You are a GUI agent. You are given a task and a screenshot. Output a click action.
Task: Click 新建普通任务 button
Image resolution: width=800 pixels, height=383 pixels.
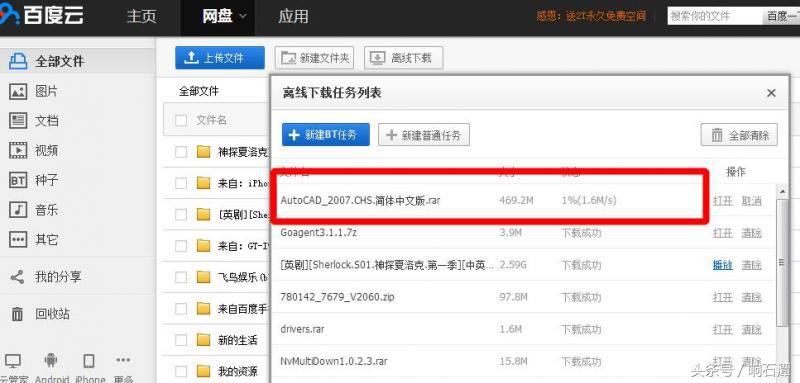click(423, 135)
